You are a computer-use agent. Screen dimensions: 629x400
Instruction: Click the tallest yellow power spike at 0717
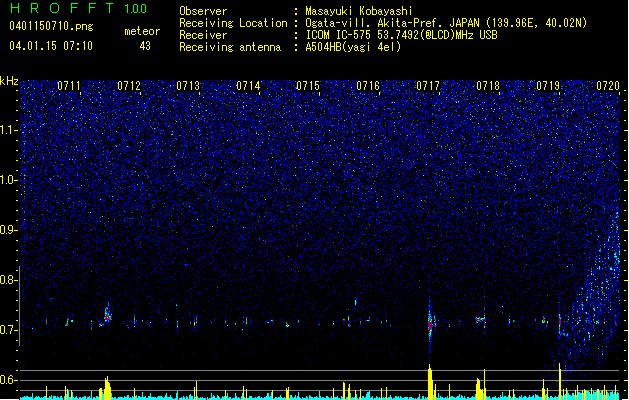click(x=430, y=382)
